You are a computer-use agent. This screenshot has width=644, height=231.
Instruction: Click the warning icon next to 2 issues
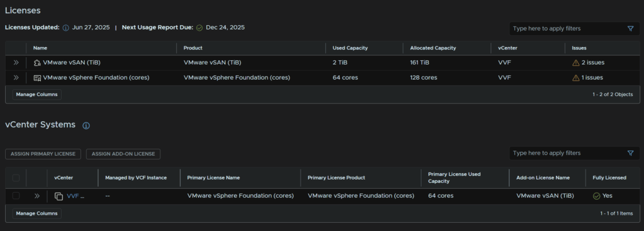coord(576,63)
